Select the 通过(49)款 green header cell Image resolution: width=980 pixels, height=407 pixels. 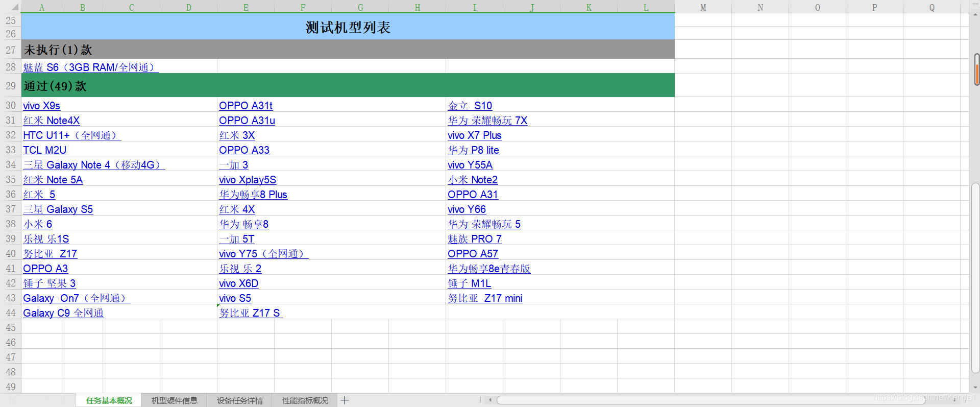coord(348,86)
